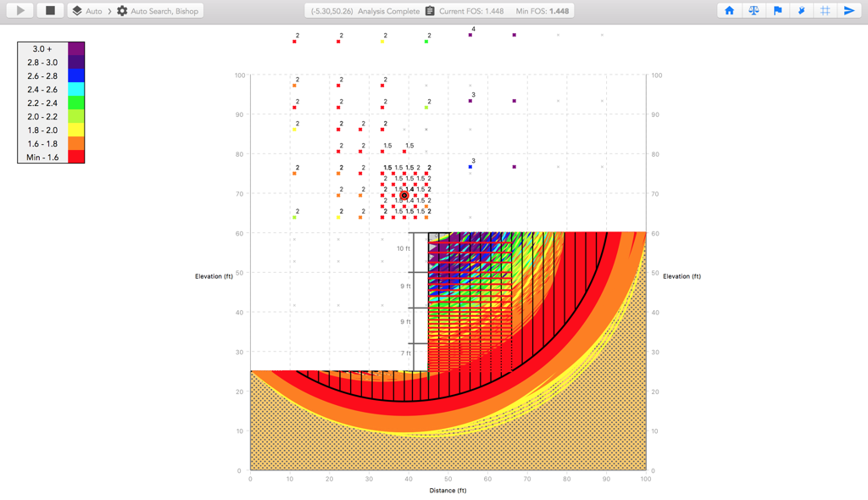
Task: Click the "10 ft" wall dimension label
Action: 403,248
